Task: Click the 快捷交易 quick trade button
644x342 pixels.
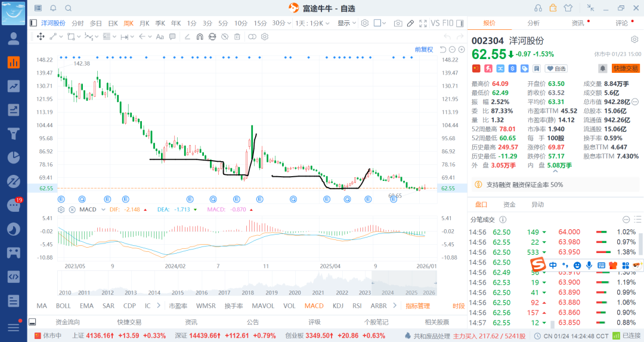Action: 626,68
